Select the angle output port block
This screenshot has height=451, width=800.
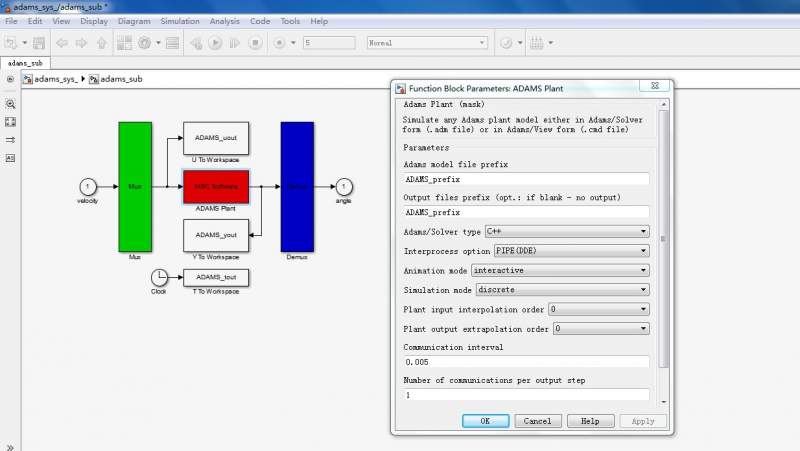click(x=344, y=187)
